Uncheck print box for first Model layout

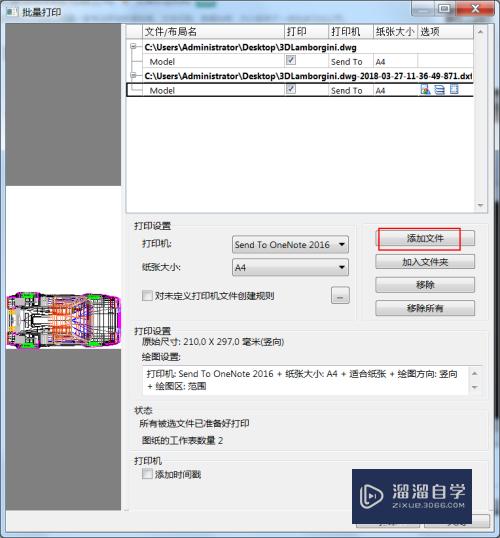point(291,60)
